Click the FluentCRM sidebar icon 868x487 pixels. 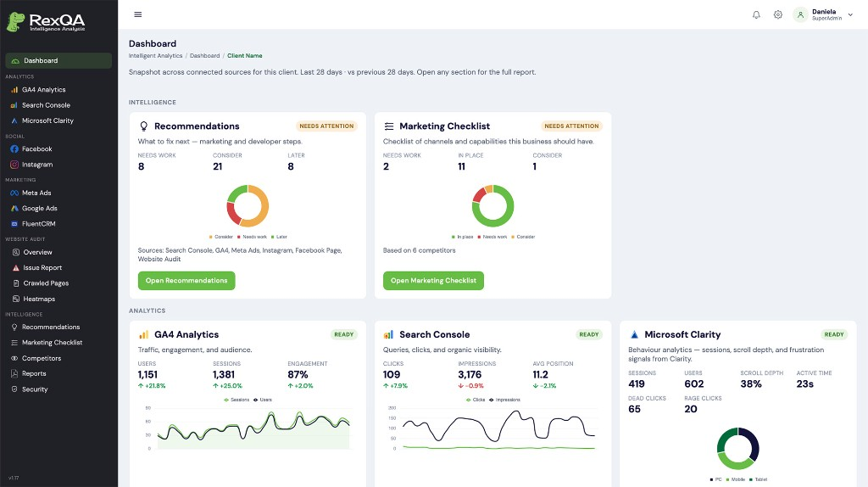point(14,224)
